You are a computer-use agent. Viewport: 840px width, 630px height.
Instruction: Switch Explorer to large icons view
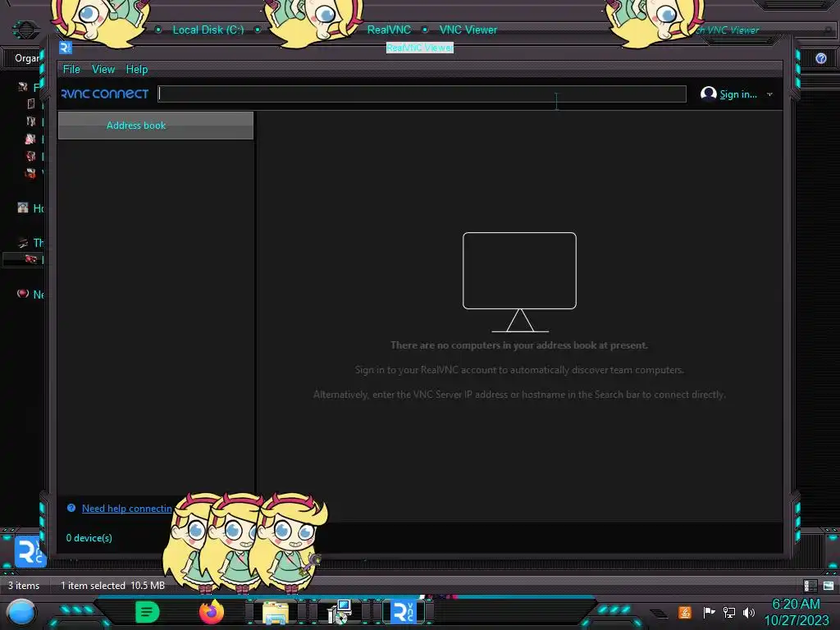(x=829, y=586)
